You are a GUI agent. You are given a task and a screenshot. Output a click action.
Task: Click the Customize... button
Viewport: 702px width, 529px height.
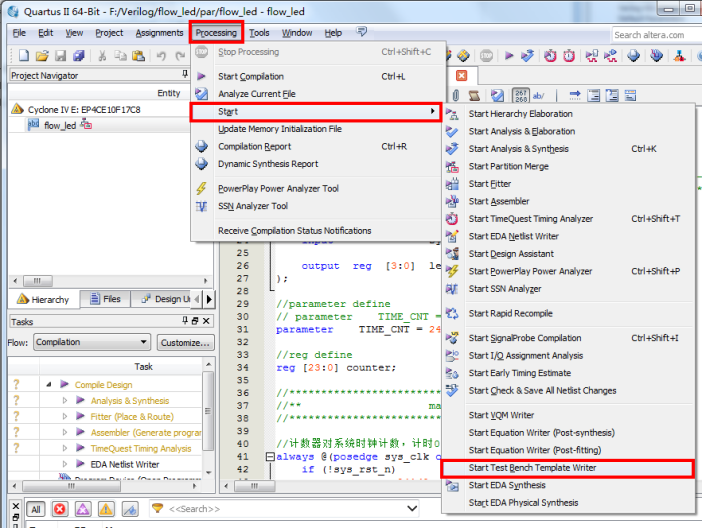pyautogui.click(x=186, y=343)
